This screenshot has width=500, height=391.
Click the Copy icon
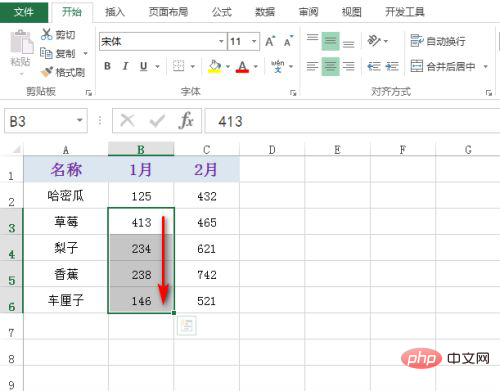pyautogui.click(x=46, y=53)
